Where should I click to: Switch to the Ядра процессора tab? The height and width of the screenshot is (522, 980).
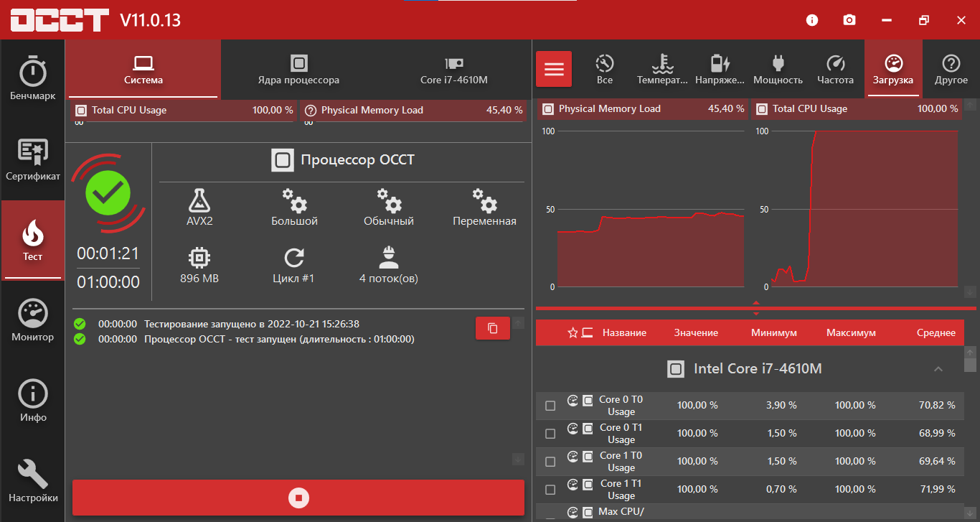coord(298,69)
